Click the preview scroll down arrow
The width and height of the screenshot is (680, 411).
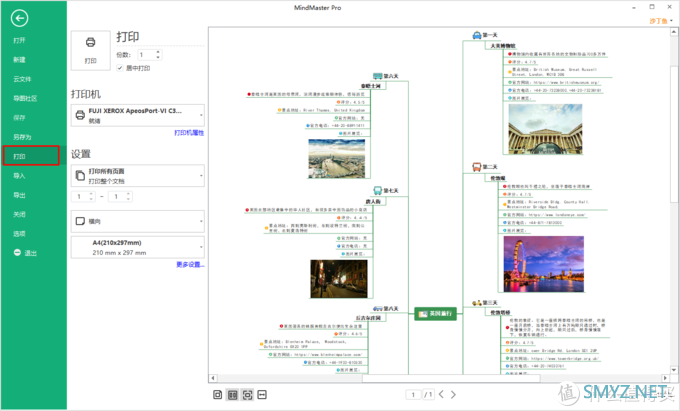[674, 370]
